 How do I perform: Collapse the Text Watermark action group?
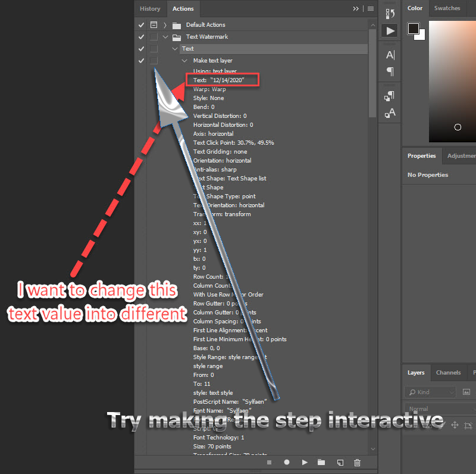tap(165, 36)
